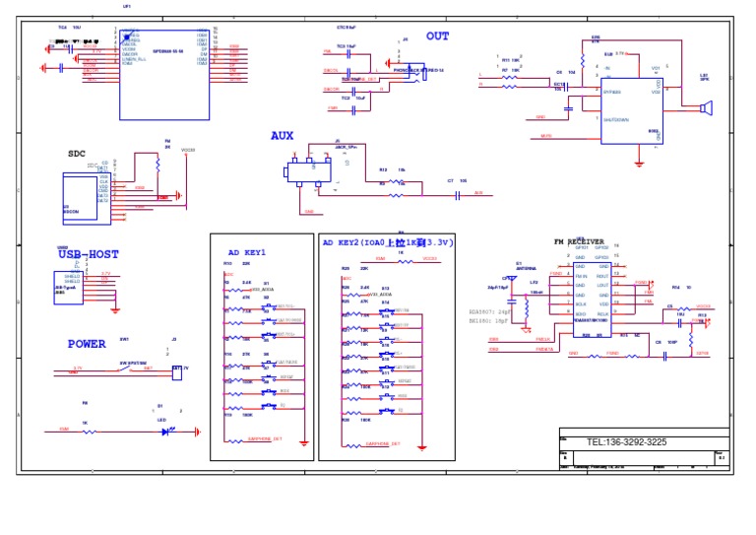Click the LED diode symbol in POWER section
This screenshot has width=756, height=535.
coord(167,432)
